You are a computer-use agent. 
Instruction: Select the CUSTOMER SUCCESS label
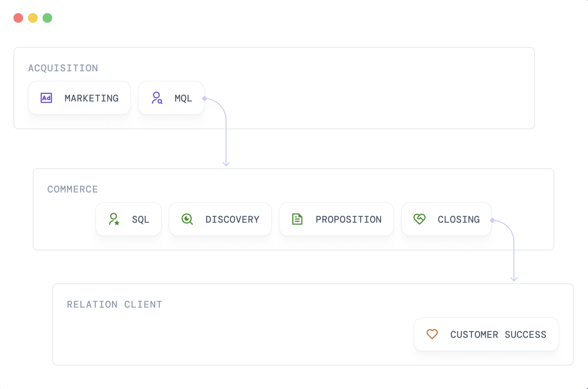[499, 335]
